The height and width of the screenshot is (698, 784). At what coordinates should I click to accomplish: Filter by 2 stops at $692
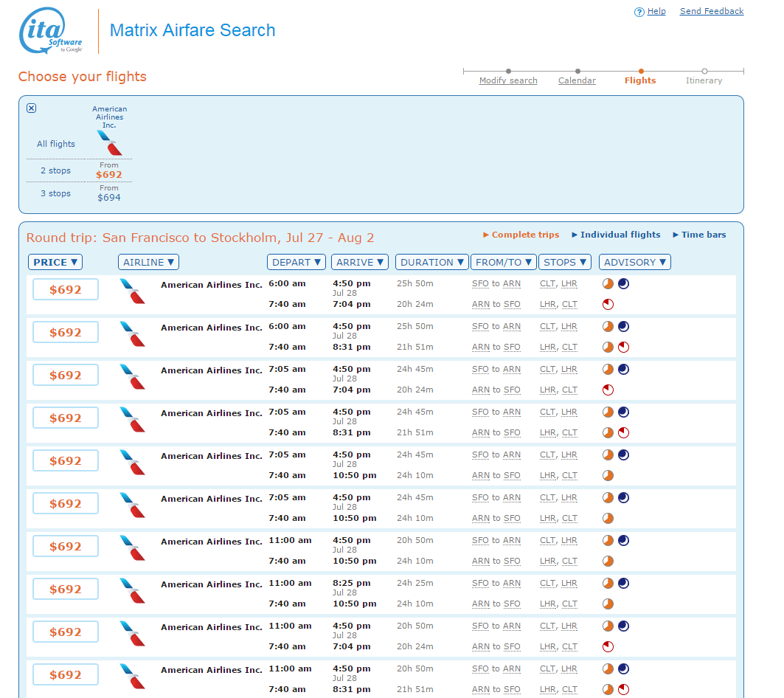point(108,175)
